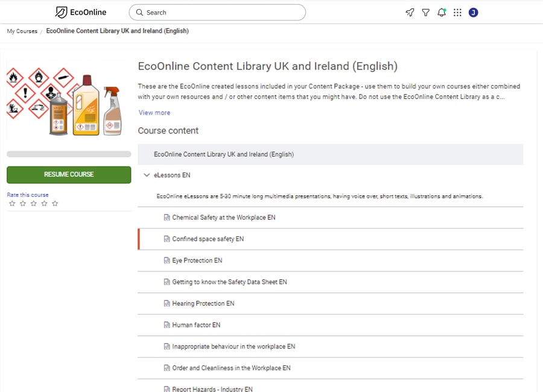Image resolution: width=543 pixels, height=392 pixels.
Task: Click View more in the description
Action: pyautogui.click(x=154, y=113)
